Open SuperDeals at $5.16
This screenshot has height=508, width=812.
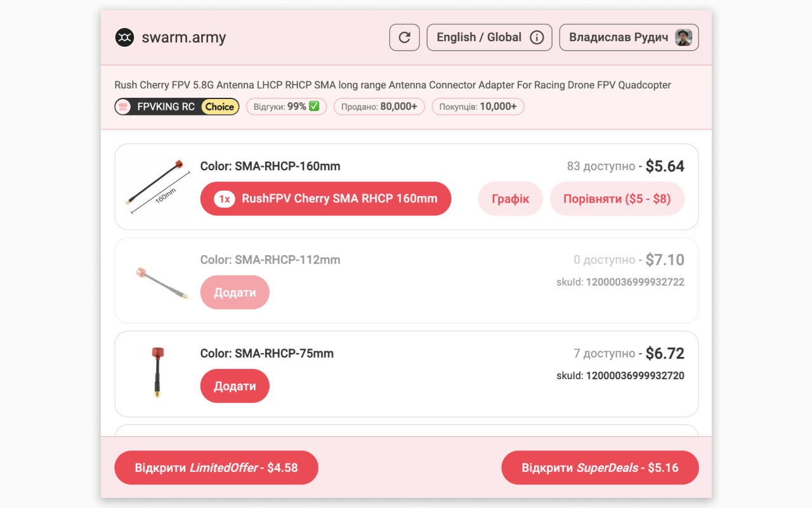point(599,467)
